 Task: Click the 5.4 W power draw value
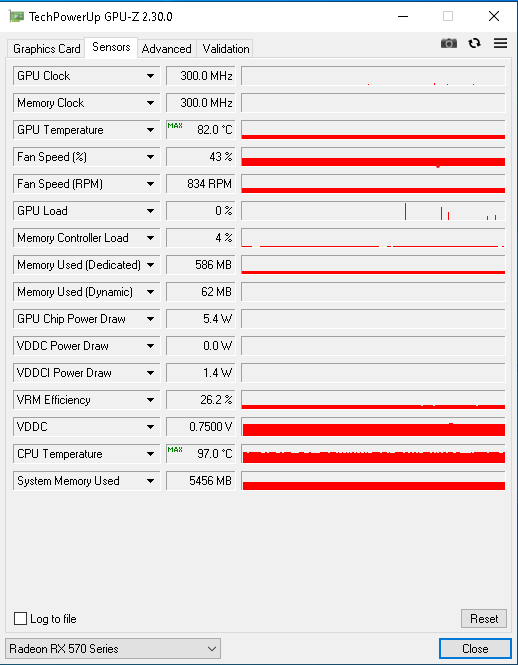click(200, 319)
